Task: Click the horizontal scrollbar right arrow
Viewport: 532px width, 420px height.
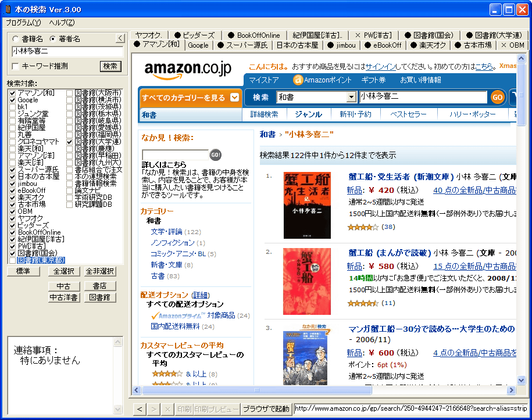Action: click(x=511, y=390)
